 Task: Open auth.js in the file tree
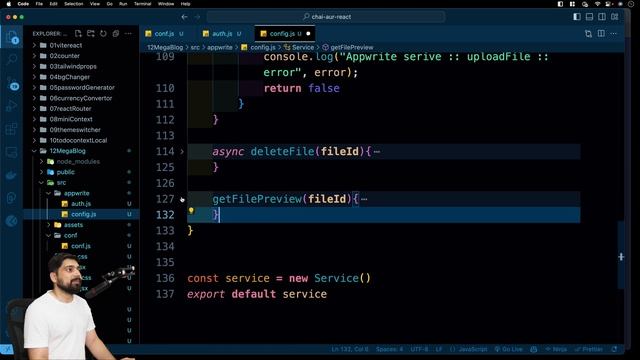tap(81, 204)
